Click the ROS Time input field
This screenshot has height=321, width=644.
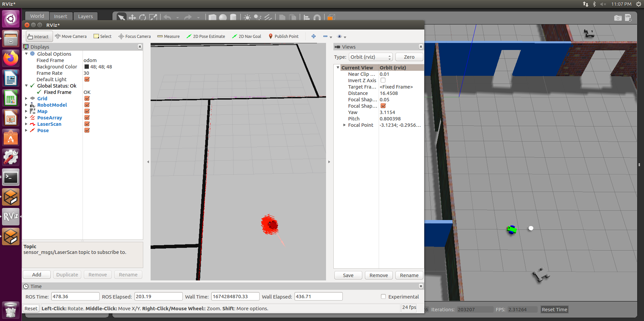[75, 296]
